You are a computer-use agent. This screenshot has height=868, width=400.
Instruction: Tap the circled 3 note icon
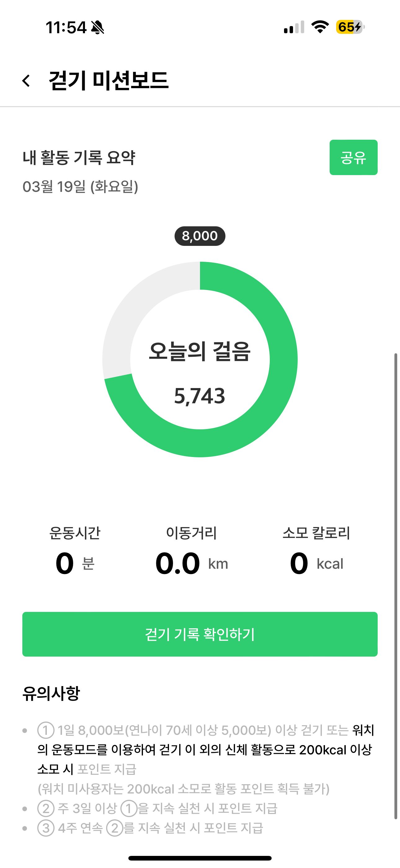(x=46, y=828)
